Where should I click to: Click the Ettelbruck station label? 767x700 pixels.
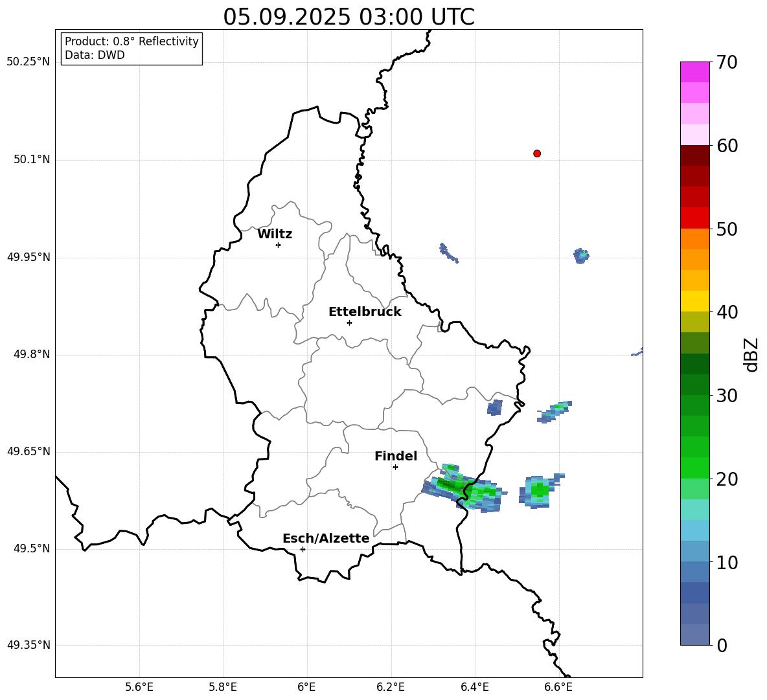[x=365, y=312]
